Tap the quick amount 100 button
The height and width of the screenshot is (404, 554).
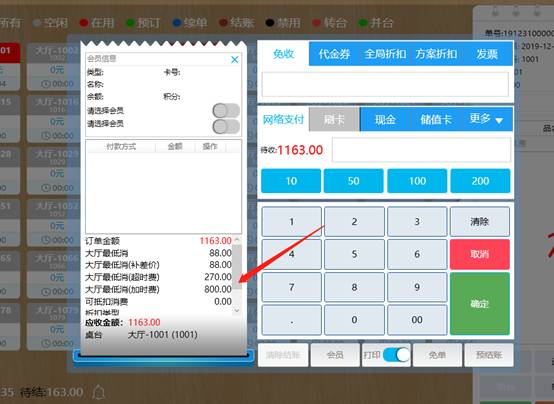click(417, 181)
